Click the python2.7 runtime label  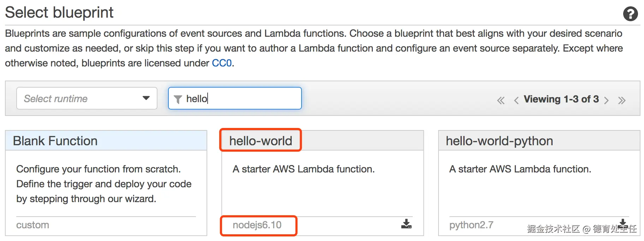(x=471, y=225)
